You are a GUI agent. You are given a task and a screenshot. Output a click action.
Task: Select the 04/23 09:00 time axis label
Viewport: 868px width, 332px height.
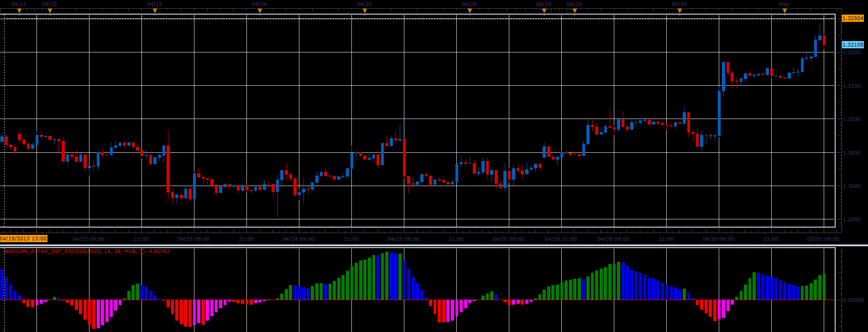tap(193, 239)
